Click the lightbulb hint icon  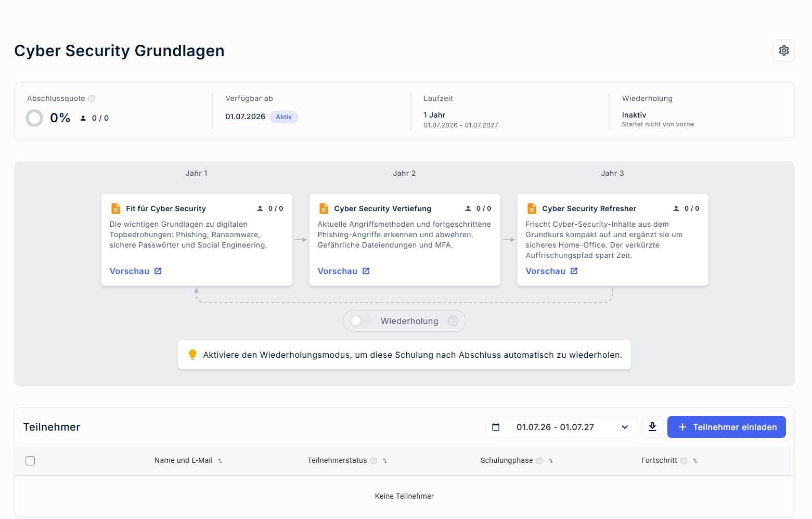coord(192,355)
